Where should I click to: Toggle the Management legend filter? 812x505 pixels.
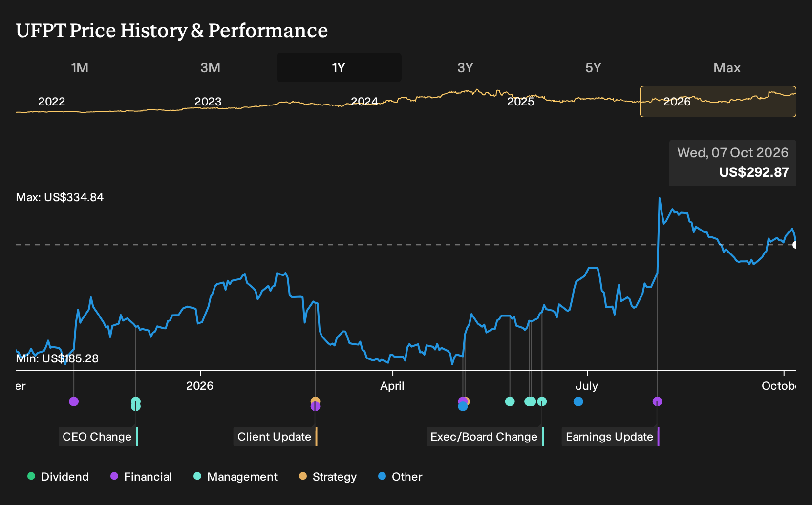tap(235, 477)
